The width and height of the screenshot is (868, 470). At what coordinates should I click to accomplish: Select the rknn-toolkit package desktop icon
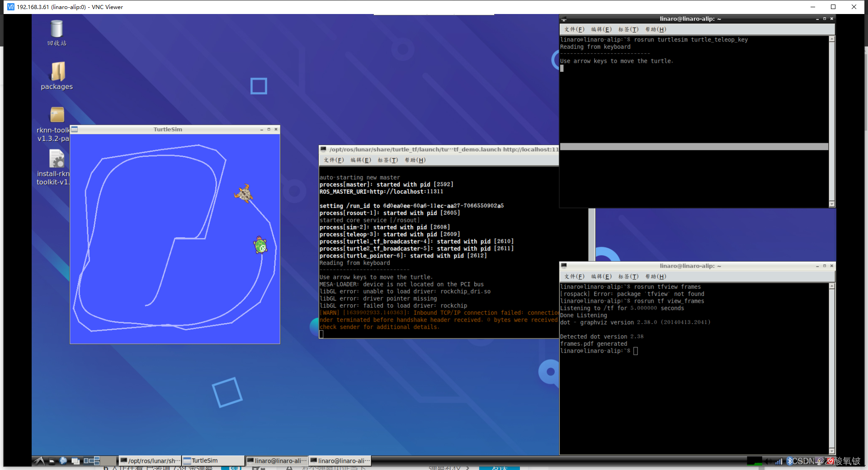(x=53, y=125)
